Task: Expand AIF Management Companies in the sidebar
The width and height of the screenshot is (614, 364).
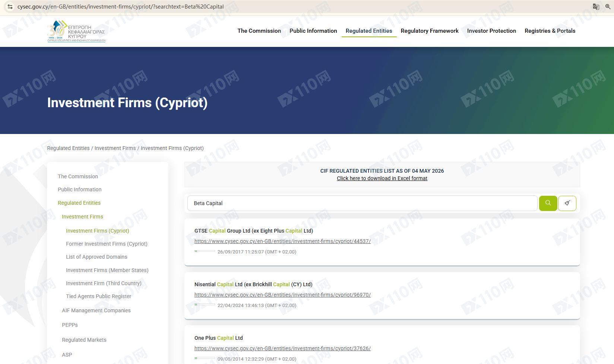Action: tap(96, 310)
